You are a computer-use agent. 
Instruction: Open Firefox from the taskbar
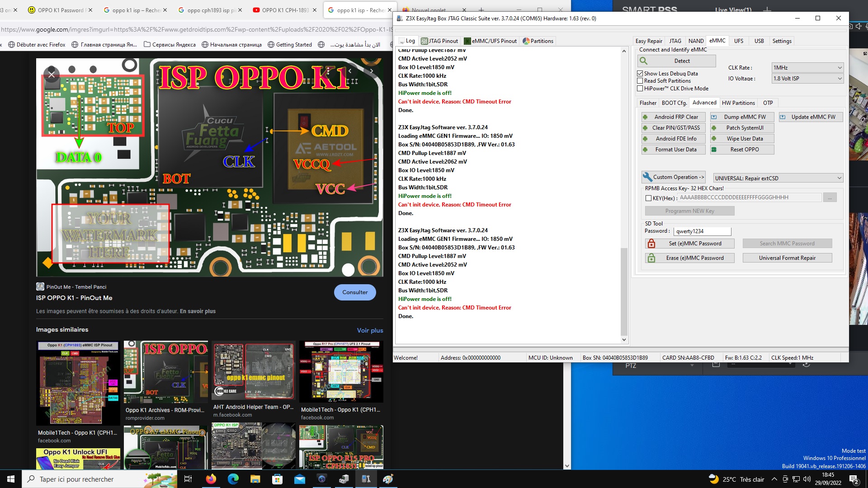(211, 479)
